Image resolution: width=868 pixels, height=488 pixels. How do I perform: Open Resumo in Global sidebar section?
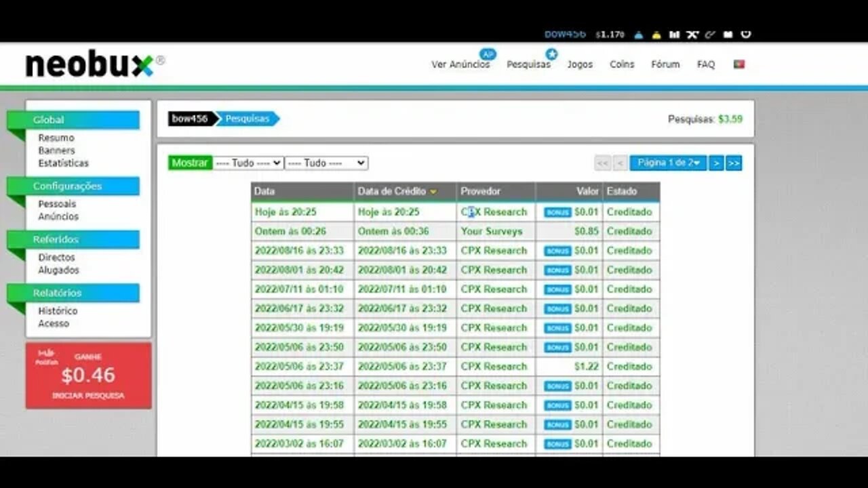click(56, 138)
